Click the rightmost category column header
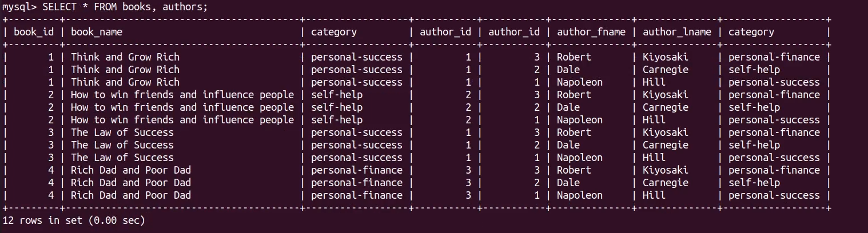 pyautogui.click(x=751, y=32)
